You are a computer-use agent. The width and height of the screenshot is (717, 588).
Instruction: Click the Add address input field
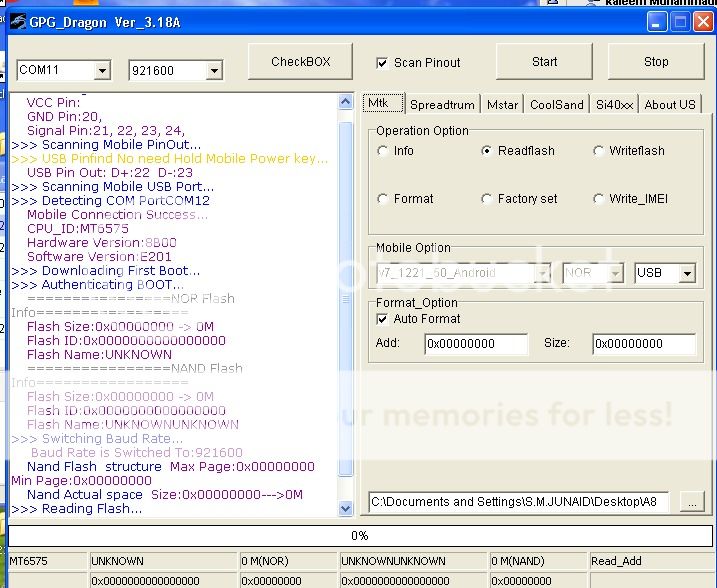pyautogui.click(x=476, y=344)
